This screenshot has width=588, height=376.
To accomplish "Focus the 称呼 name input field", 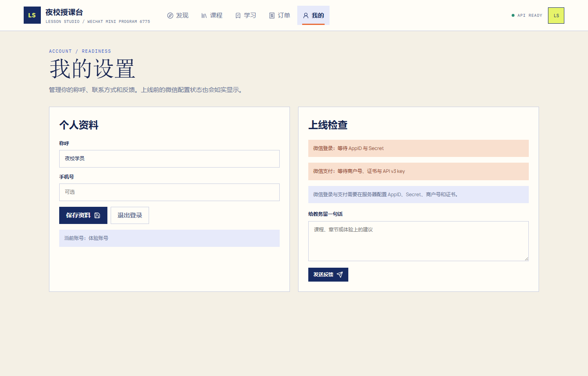I will pos(169,159).
